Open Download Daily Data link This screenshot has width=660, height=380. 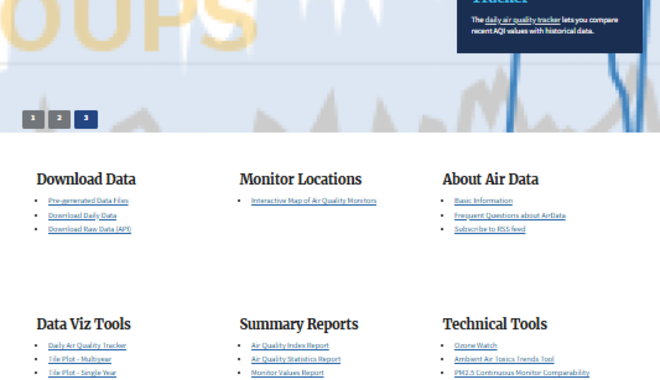(x=82, y=215)
